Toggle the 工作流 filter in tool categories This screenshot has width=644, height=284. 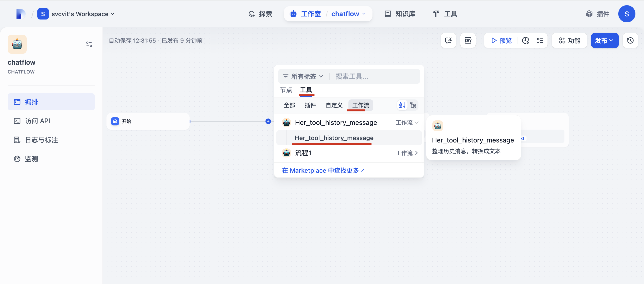(x=360, y=105)
